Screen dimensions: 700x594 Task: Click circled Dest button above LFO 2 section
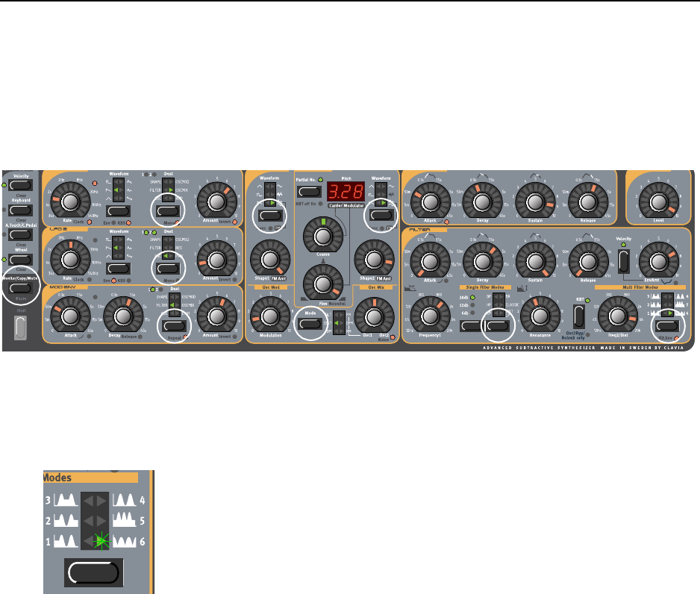[168, 211]
